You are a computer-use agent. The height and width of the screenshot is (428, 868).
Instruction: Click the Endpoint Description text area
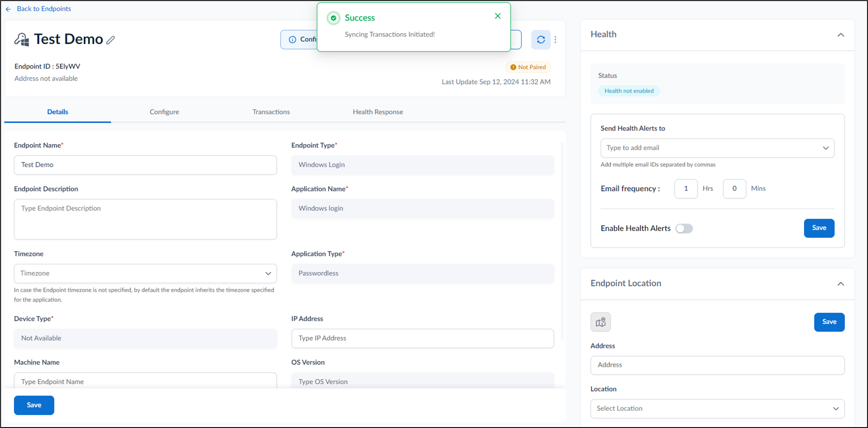coord(146,219)
